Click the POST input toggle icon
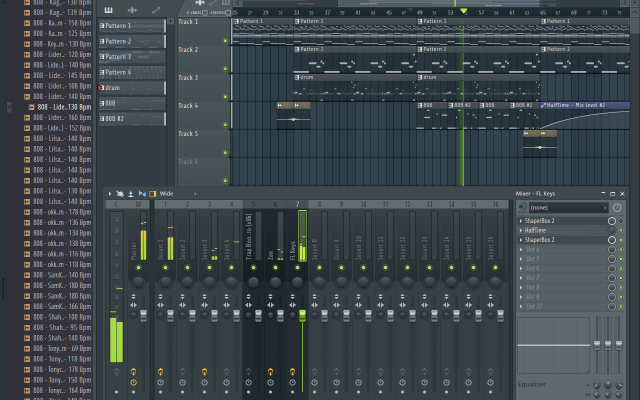The height and width of the screenshot is (400, 640). [522, 208]
